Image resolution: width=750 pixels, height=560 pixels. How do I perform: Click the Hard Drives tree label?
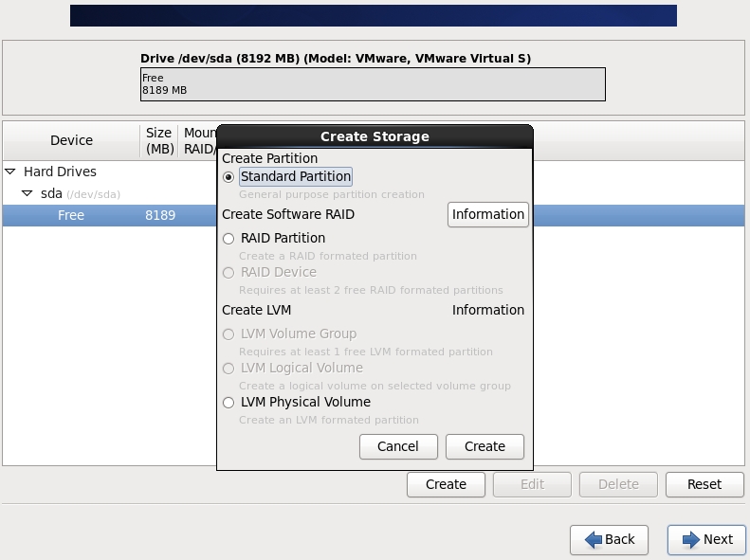point(61,172)
